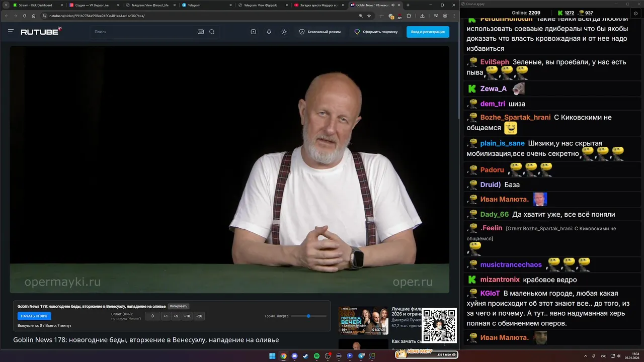Image resolution: width=644 pixels, height=362 pixels.
Task: Open Telegram from the taskbar
Action: 361,356
